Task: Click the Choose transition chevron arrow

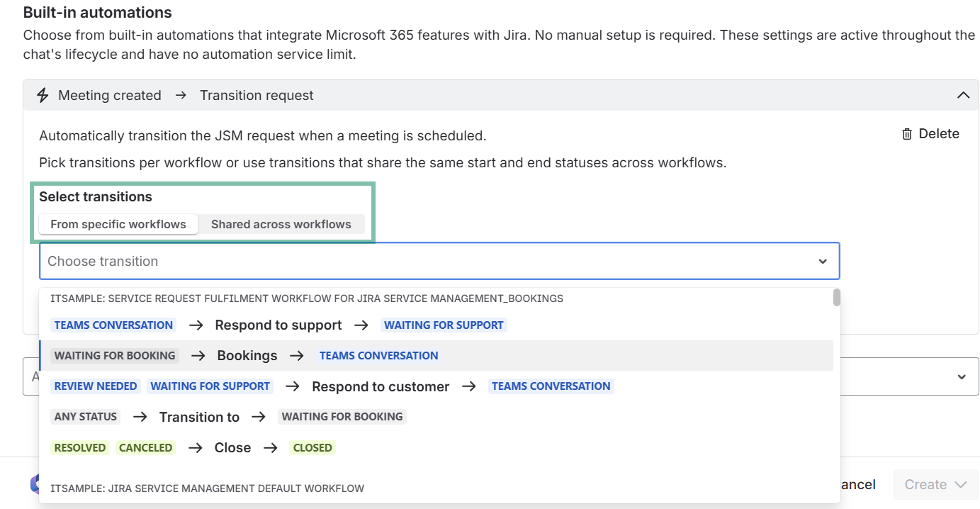Action: pyautogui.click(x=823, y=261)
